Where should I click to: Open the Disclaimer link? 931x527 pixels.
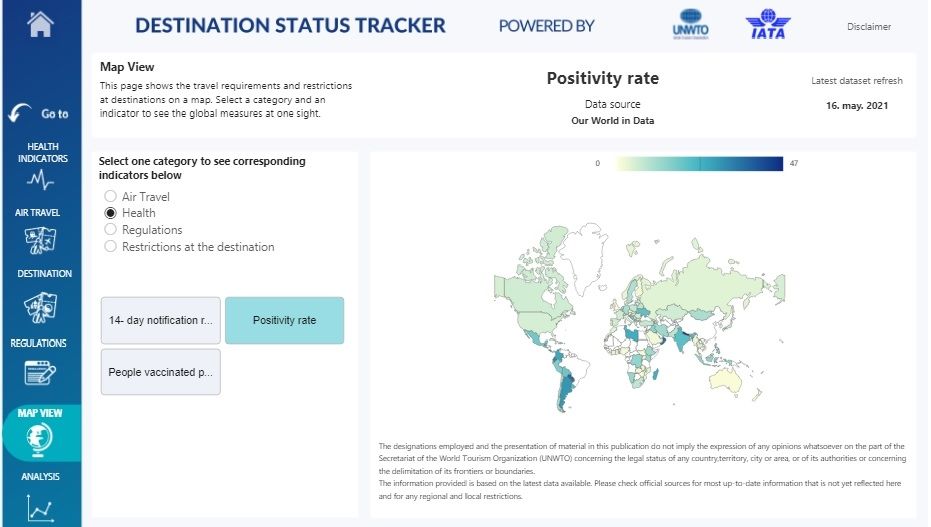pyautogui.click(x=868, y=27)
